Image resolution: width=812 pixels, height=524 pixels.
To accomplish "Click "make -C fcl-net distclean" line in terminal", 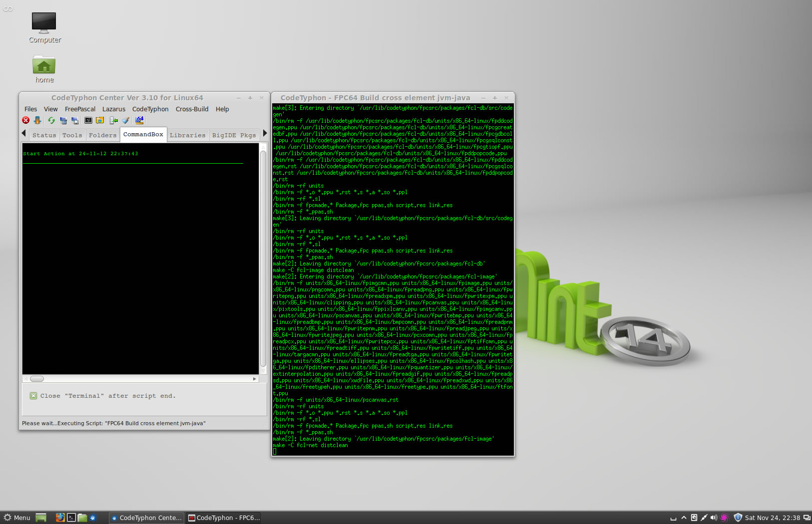I will coord(310,445).
